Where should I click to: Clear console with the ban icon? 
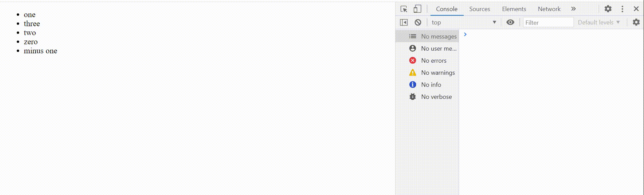click(x=418, y=22)
